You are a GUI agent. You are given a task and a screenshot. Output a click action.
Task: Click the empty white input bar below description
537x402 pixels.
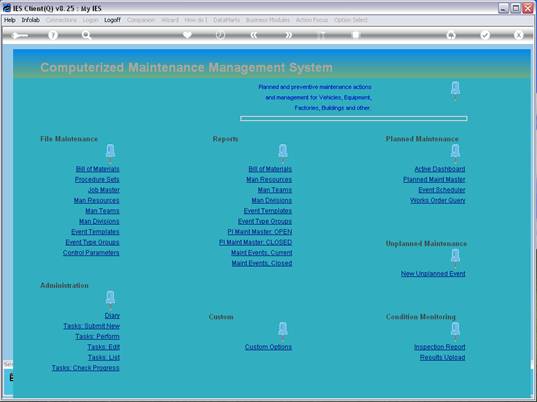point(353,118)
